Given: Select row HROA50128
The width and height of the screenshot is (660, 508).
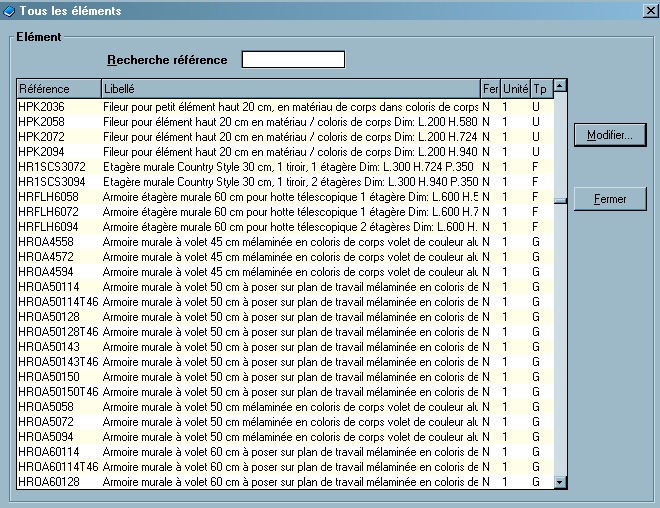Looking at the screenshot, I should (x=285, y=317).
